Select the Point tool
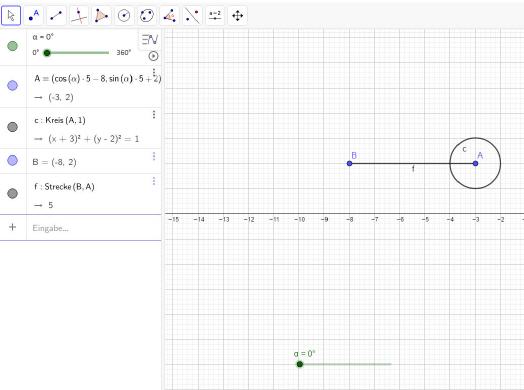Viewport: 524px width, 390px height. click(x=34, y=15)
